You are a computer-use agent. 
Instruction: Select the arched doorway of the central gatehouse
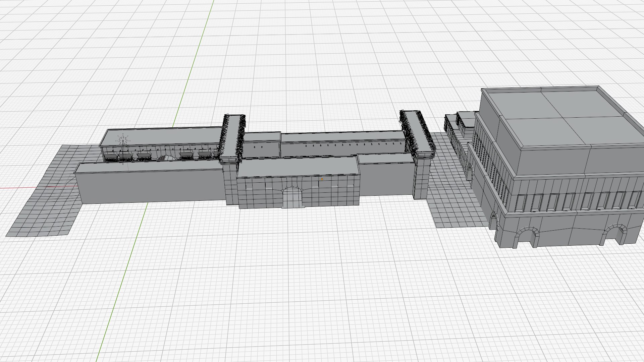(292, 198)
